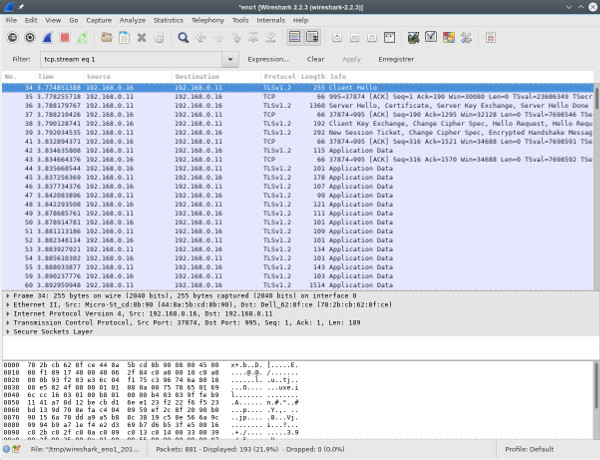The image size is (600, 460).
Task: Toggle auto-scroll during live capture
Action: pyautogui.click(x=313, y=38)
